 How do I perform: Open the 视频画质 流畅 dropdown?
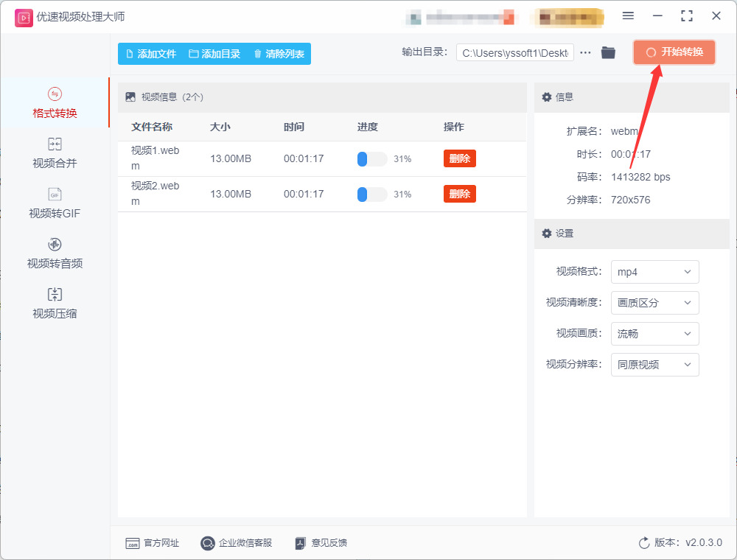pos(654,334)
